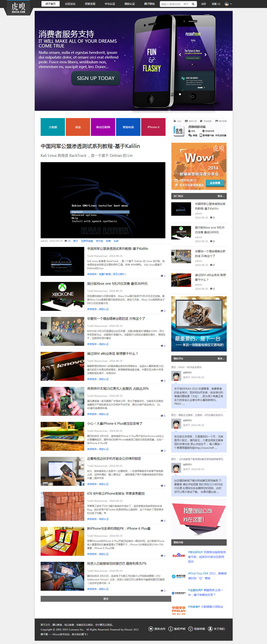Open the 华为认证 nav item
Viewport: 267px width, 644px height.
[x=110, y=4]
